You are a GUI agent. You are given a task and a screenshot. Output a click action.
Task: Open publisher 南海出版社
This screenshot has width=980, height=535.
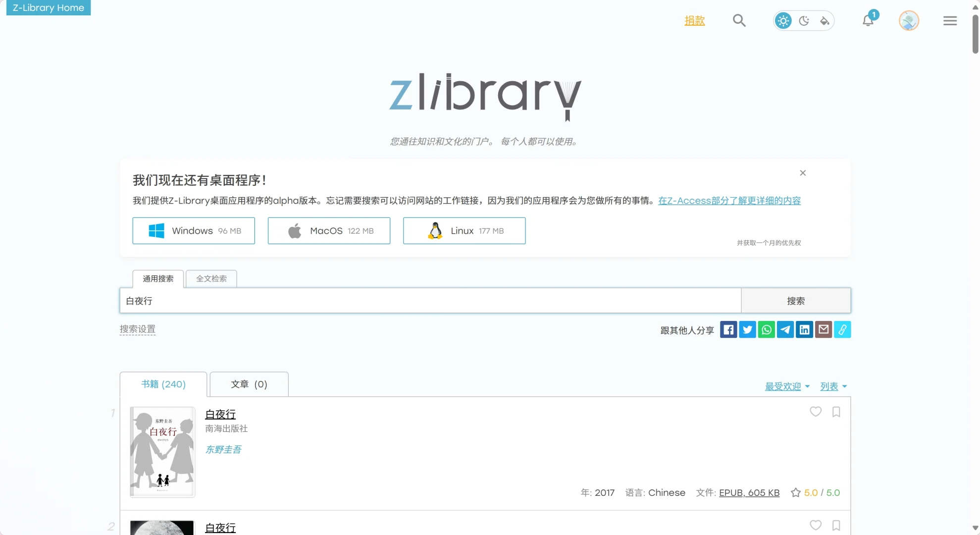pos(226,428)
